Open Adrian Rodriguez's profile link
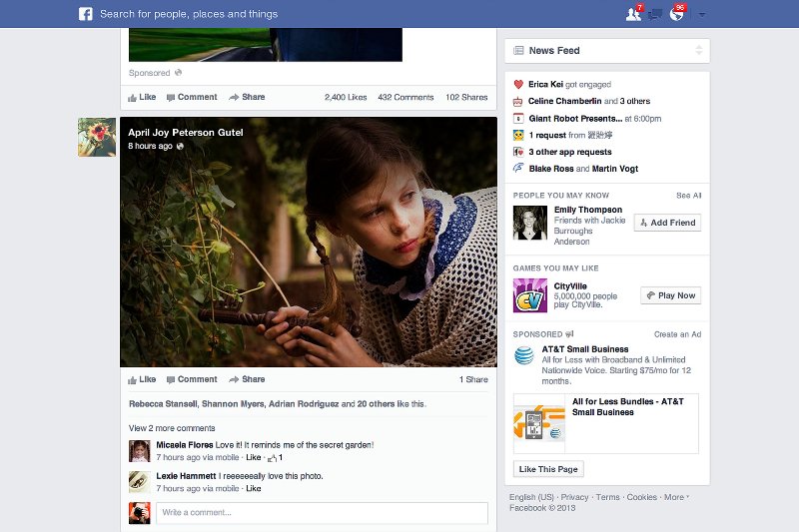This screenshot has width=799, height=532. pos(304,403)
